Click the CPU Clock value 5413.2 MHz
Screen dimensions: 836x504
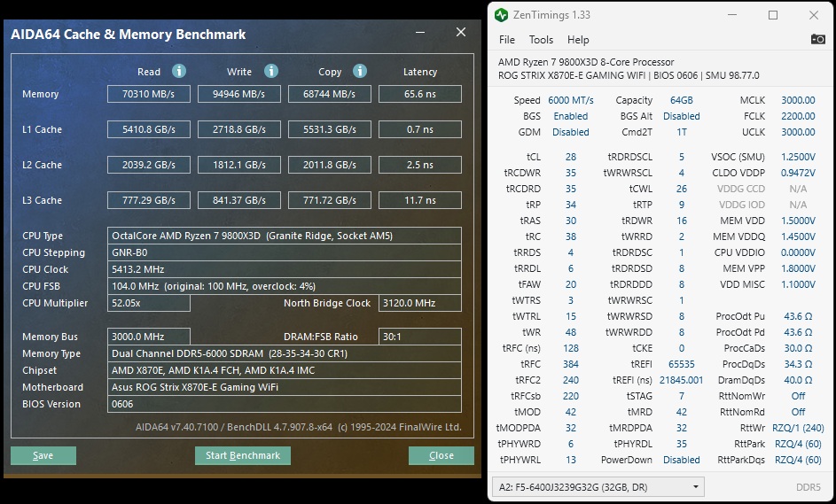click(x=285, y=269)
